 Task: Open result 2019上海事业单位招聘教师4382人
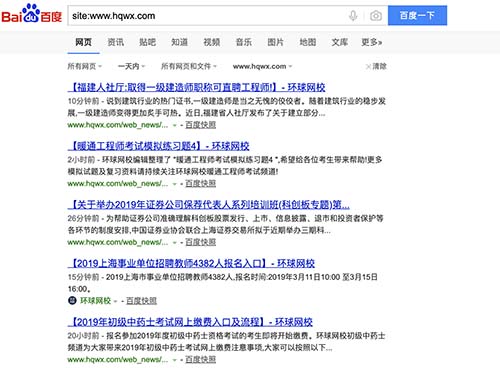point(191,263)
